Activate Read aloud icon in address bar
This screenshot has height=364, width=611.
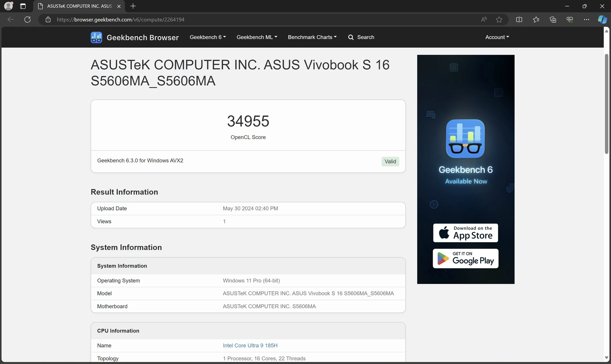[x=484, y=19]
